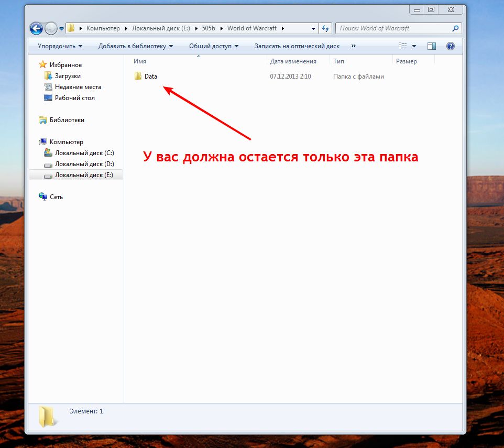Open Локальный диск (C:) in sidebar
The image size is (504, 448).
pyautogui.click(x=84, y=152)
